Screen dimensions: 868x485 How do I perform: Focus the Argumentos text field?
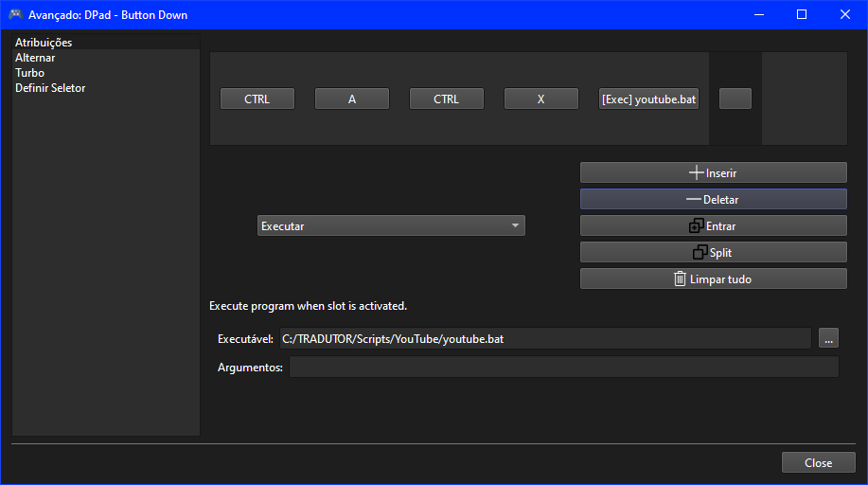(564, 368)
